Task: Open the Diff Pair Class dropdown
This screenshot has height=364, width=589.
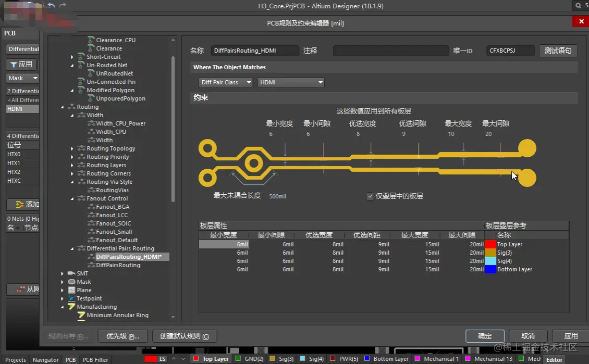Action: [225, 82]
